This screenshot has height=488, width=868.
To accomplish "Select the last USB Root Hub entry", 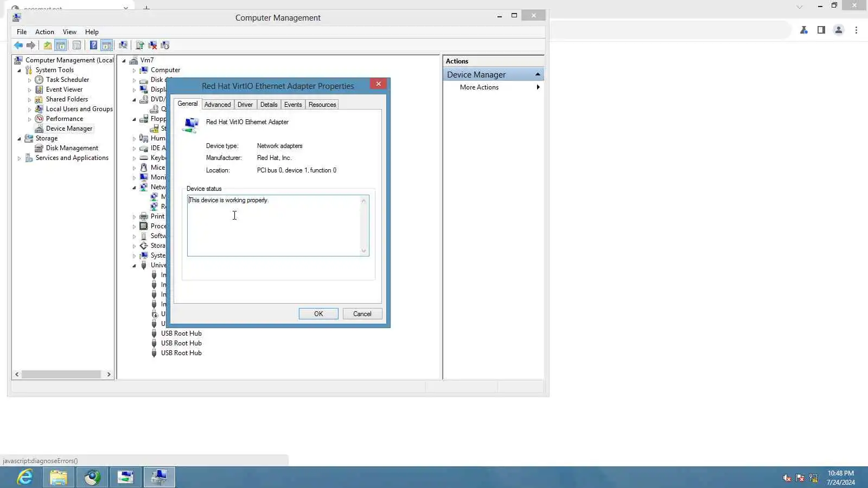I will [181, 353].
